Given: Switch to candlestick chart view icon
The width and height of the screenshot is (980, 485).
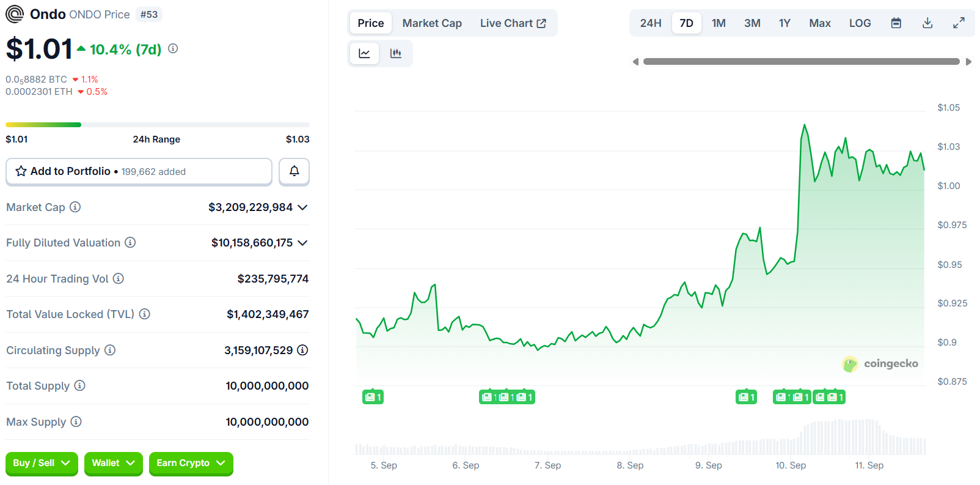Looking at the screenshot, I should click(x=396, y=53).
